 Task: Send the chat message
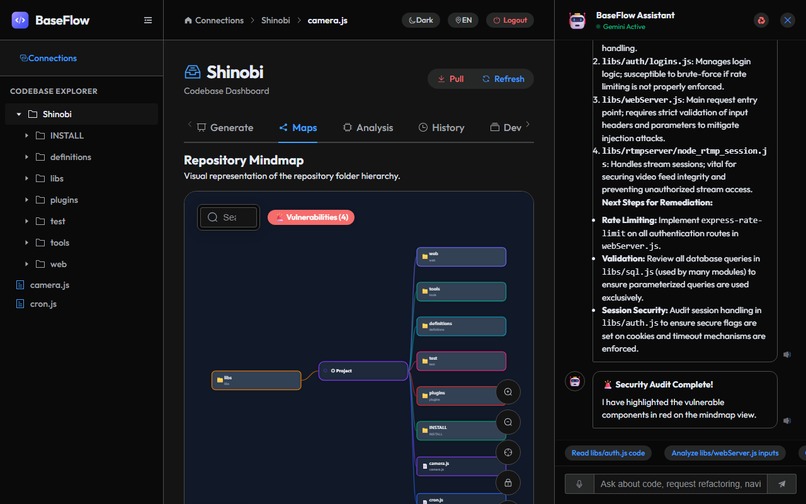[782, 484]
